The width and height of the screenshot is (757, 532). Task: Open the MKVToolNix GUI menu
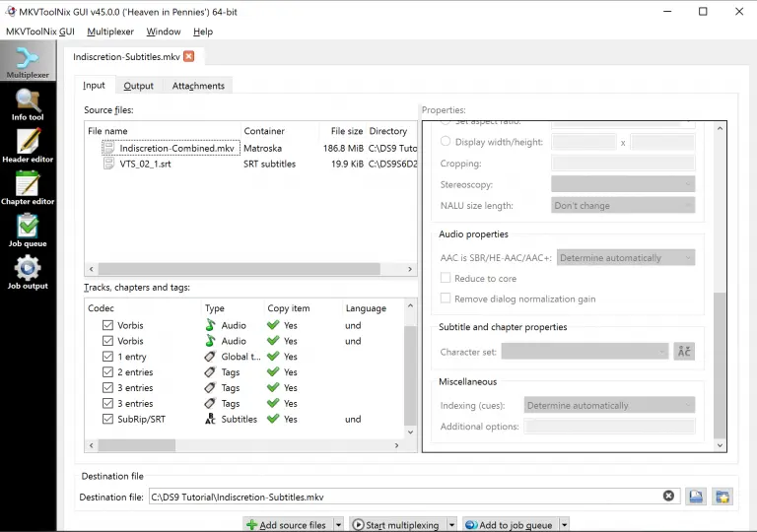tap(40, 32)
